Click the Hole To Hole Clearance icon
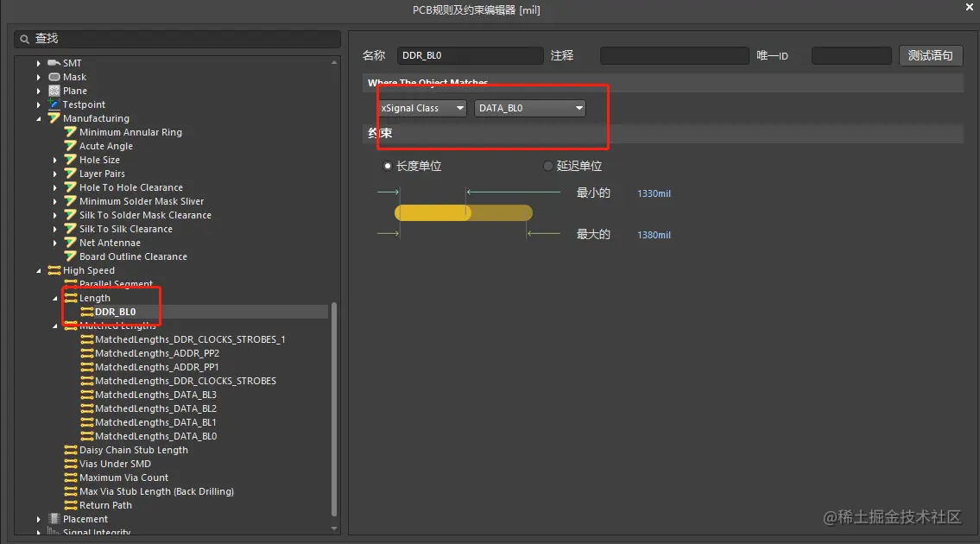The width and height of the screenshot is (980, 544). 71,187
